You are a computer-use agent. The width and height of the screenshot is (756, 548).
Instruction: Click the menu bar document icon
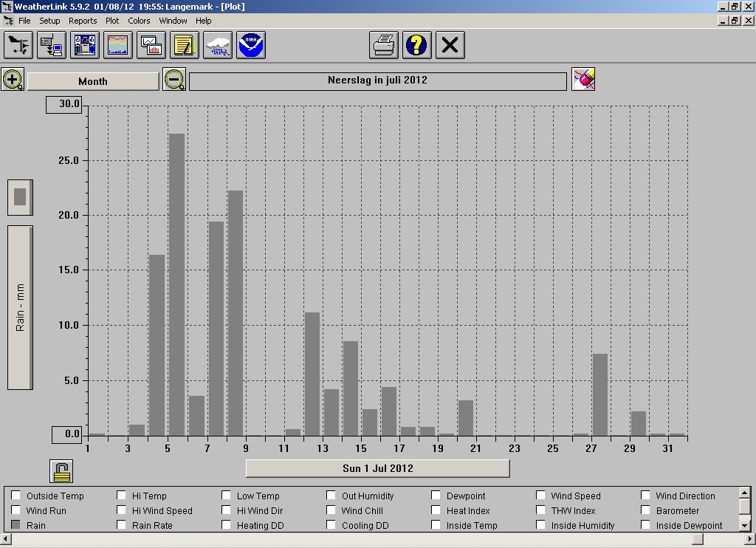click(8, 21)
